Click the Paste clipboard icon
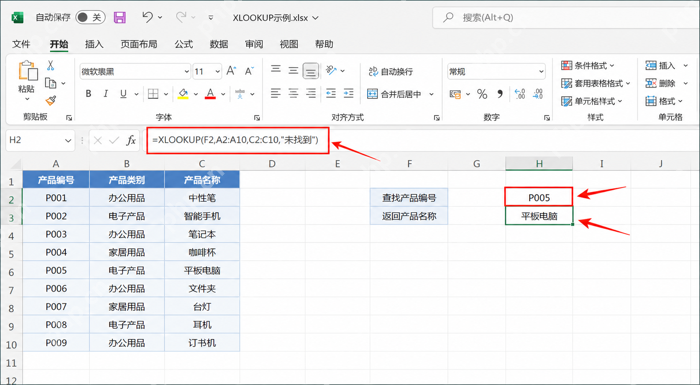The image size is (700, 385). (27, 71)
